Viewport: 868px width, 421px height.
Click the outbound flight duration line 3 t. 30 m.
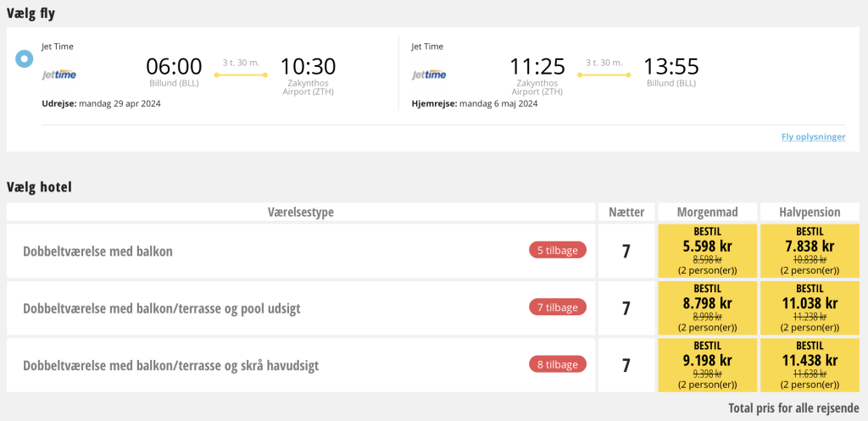tap(241, 75)
